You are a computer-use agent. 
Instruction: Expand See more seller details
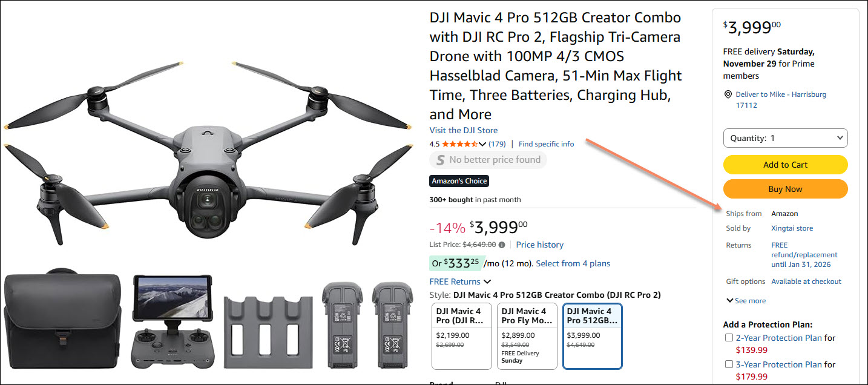pyautogui.click(x=746, y=301)
